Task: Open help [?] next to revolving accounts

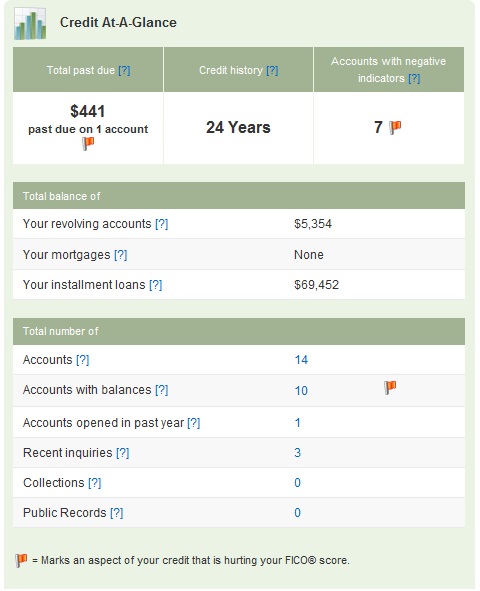Action: [162, 224]
